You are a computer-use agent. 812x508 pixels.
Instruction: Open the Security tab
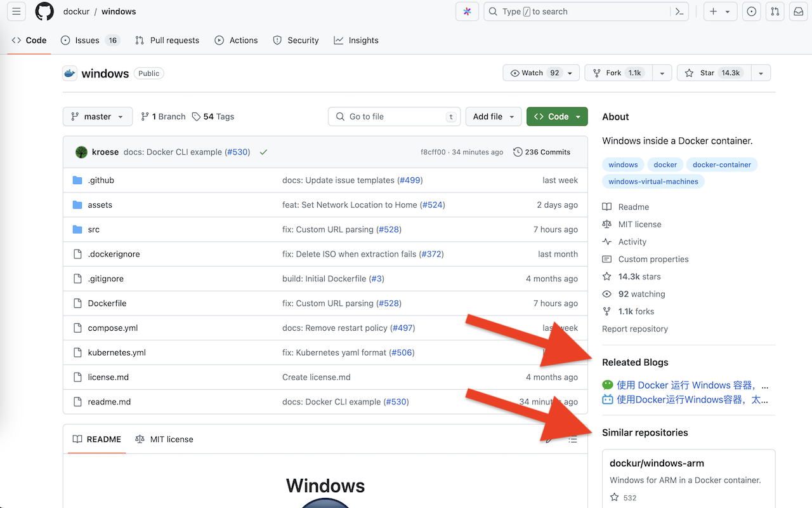[x=296, y=40]
